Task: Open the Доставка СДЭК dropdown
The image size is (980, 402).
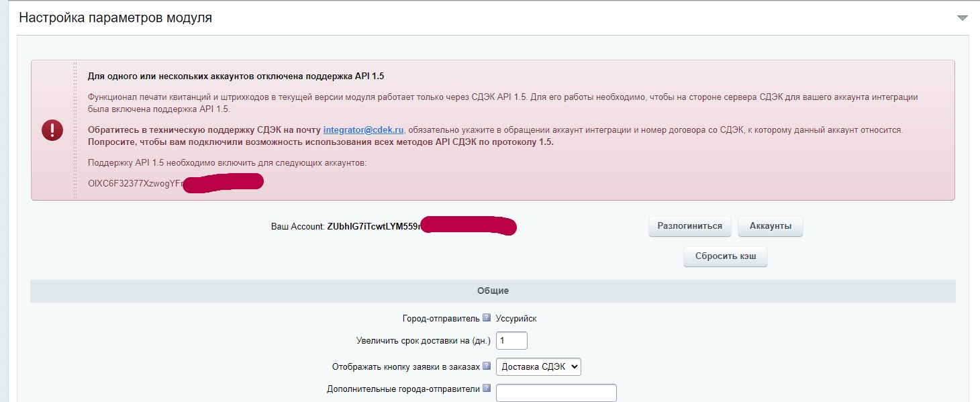Action: point(538,367)
